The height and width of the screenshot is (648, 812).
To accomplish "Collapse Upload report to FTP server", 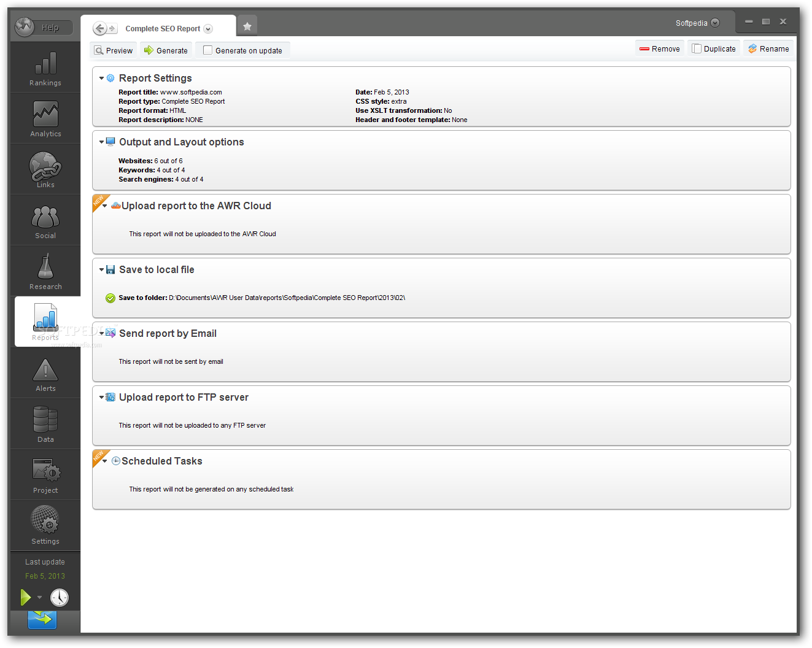I will point(102,398).
